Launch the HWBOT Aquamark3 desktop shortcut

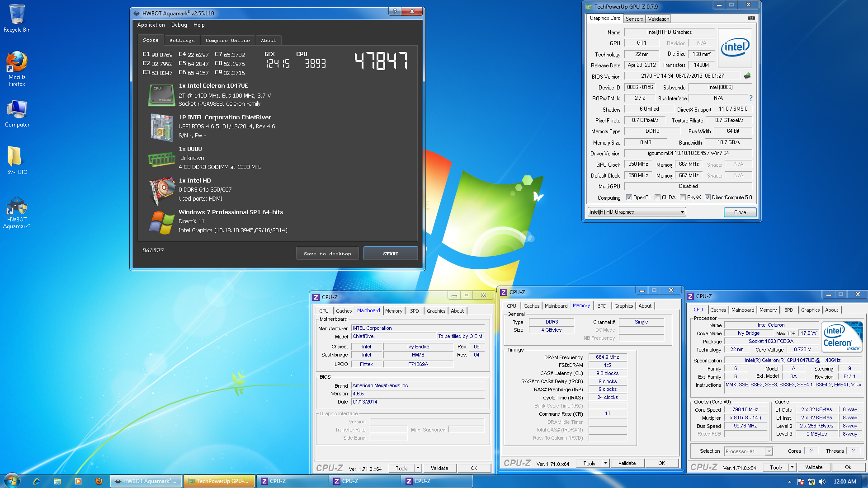17,212
